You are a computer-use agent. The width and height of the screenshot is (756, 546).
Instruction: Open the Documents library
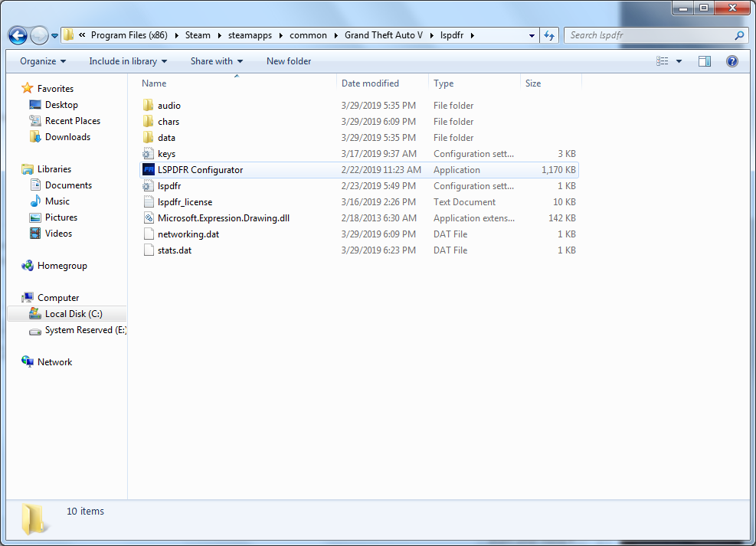click(68, 185)
